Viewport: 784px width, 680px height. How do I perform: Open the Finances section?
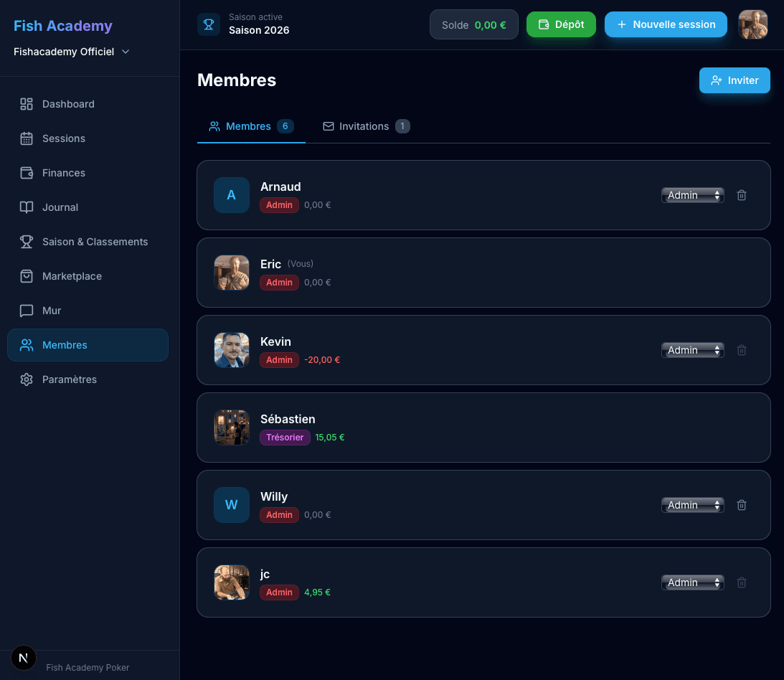[64, 173]
